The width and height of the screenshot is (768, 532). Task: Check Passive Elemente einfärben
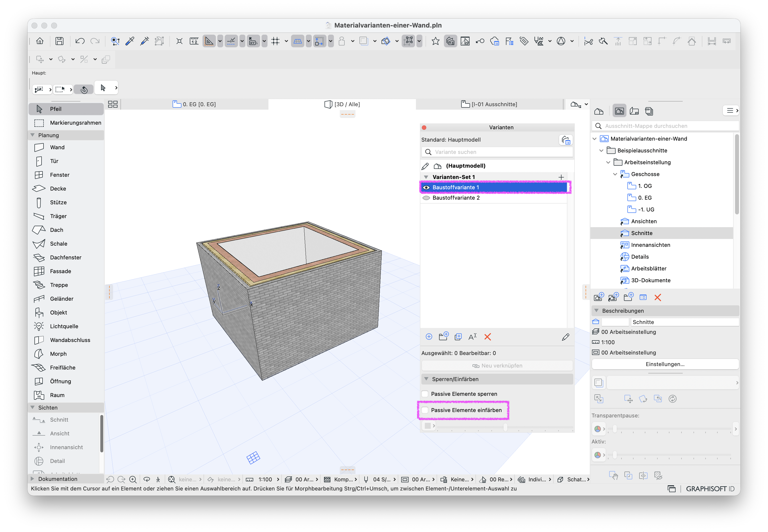425,410
